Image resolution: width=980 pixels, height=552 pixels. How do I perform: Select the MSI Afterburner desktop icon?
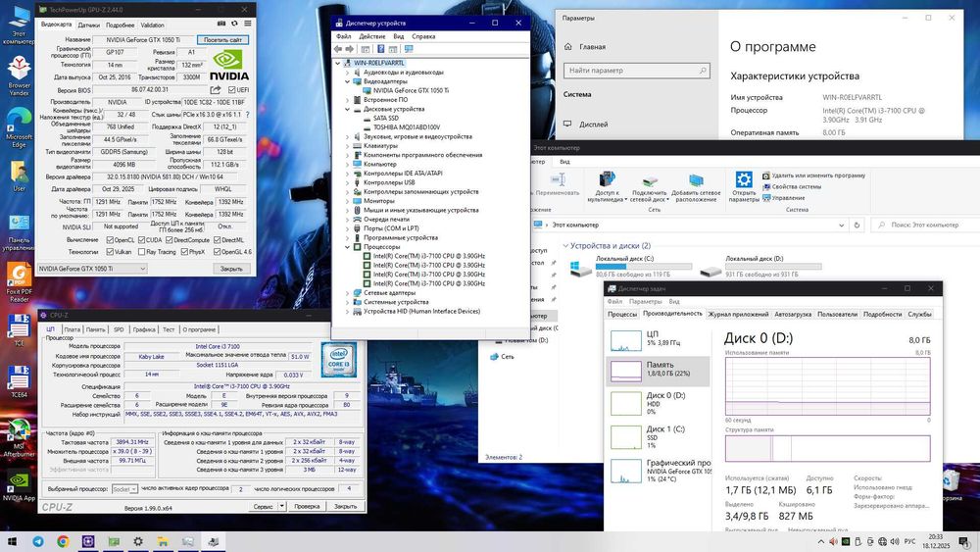(x=19, y=437)
